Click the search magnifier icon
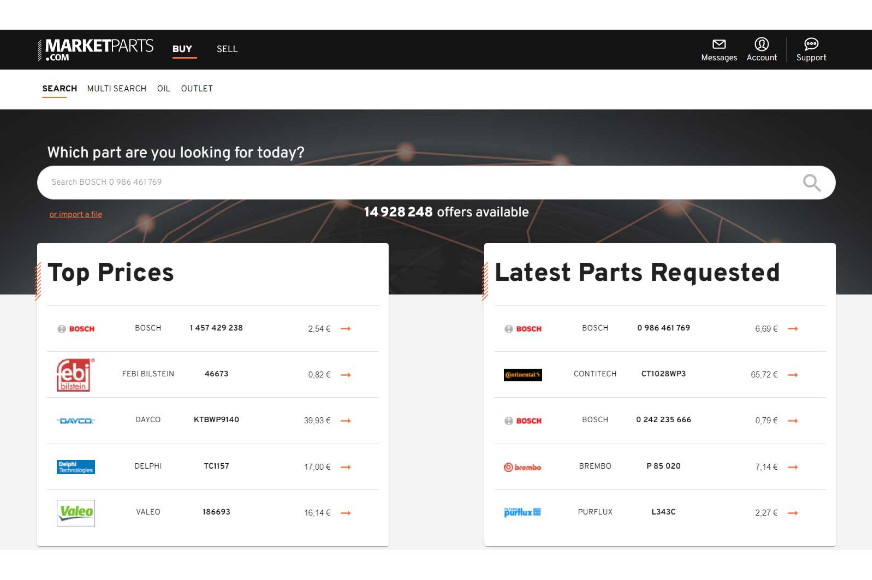The width and height of the screenshot is (872, 580). click(x=811, y=182)
